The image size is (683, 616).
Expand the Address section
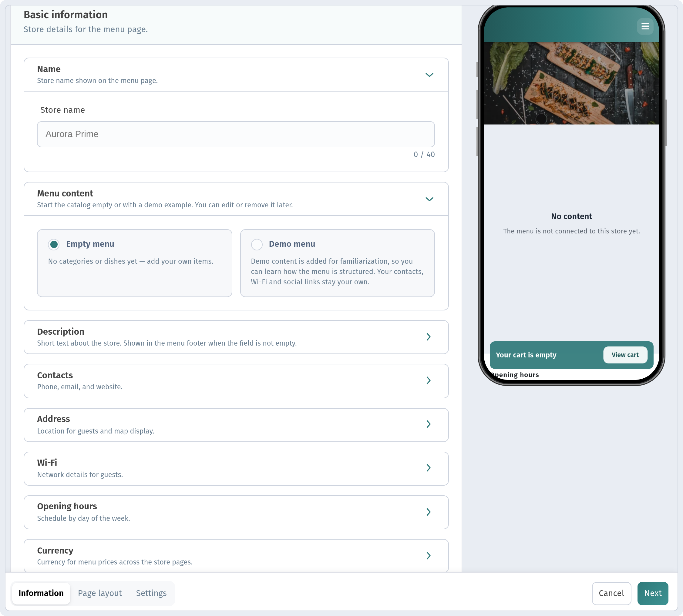(236, 424)
